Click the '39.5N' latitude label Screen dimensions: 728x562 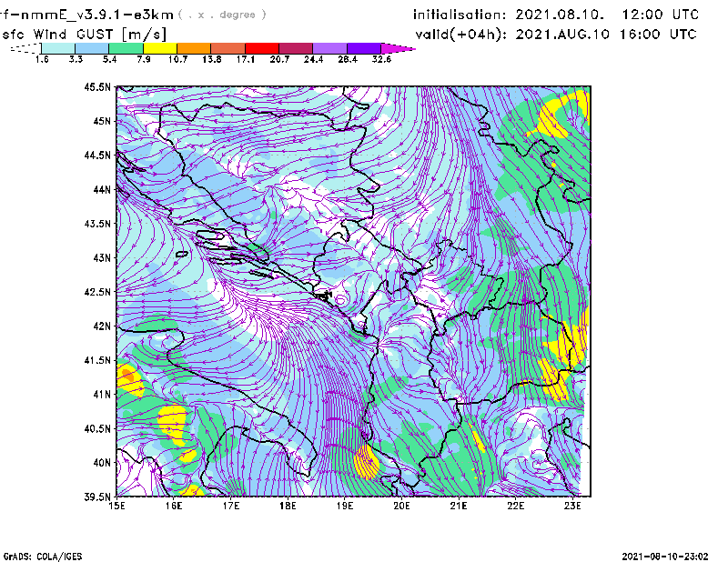[97, 497]
